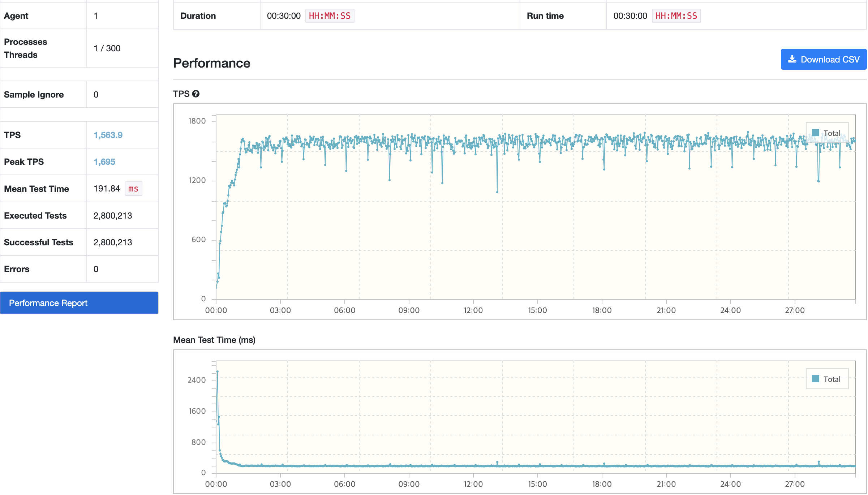Click the Total legend swatch in Mean Test Time chart
The width and height of the screenshot is (868, 495).
point(816,379)
